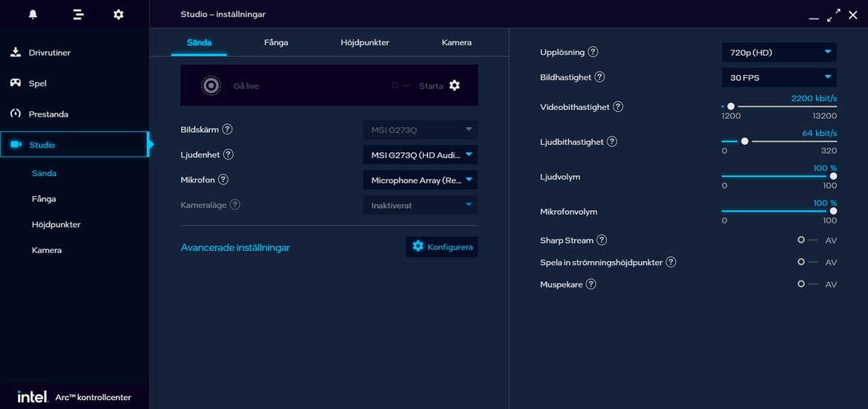Show help for the Mikrofon setting

pos(223,180)
